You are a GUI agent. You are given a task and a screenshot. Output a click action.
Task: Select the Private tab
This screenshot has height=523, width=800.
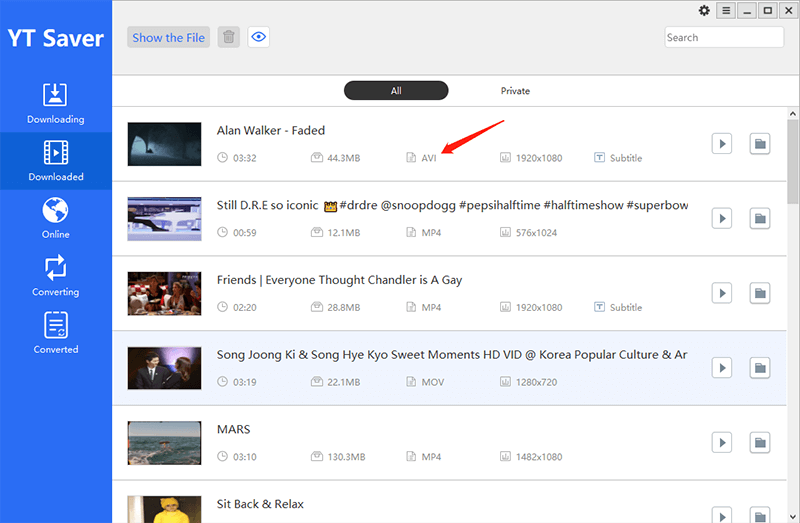tap(515, 91)
